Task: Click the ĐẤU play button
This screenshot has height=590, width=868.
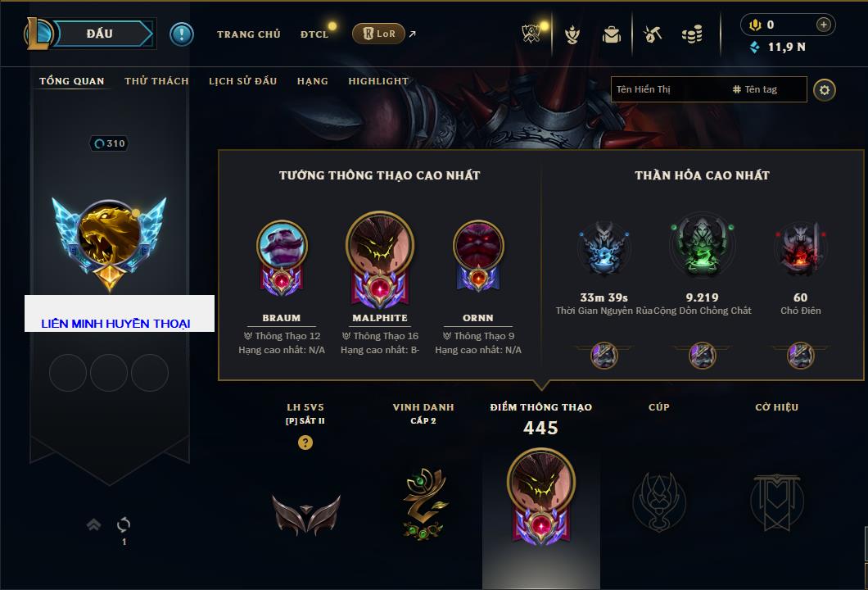Action: tap(101, 34)
